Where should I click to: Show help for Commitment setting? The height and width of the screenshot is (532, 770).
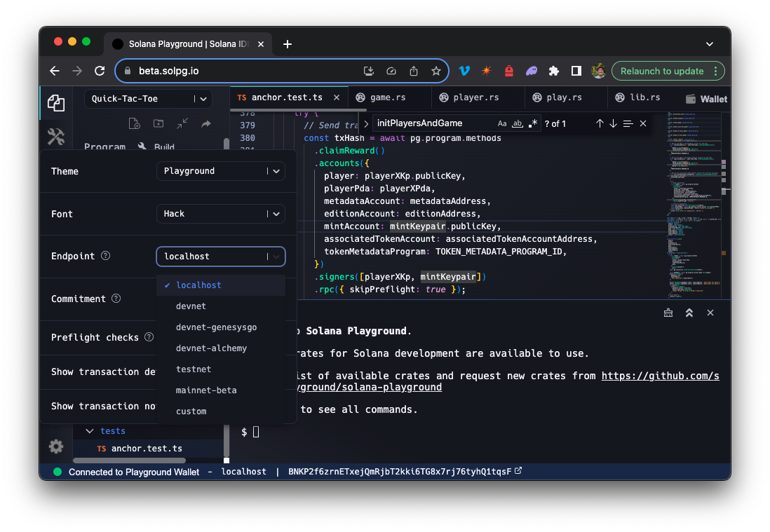116,299
